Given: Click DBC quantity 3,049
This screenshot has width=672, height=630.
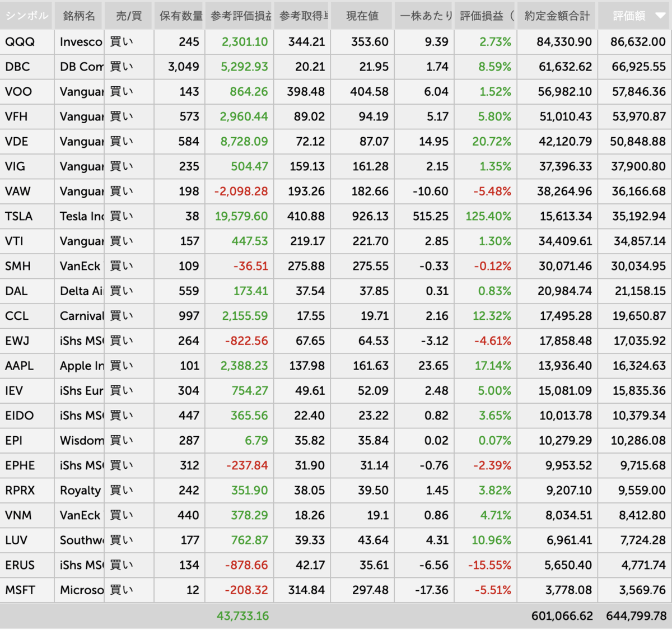Looking at the screenshot, I should tap(184, 67).
